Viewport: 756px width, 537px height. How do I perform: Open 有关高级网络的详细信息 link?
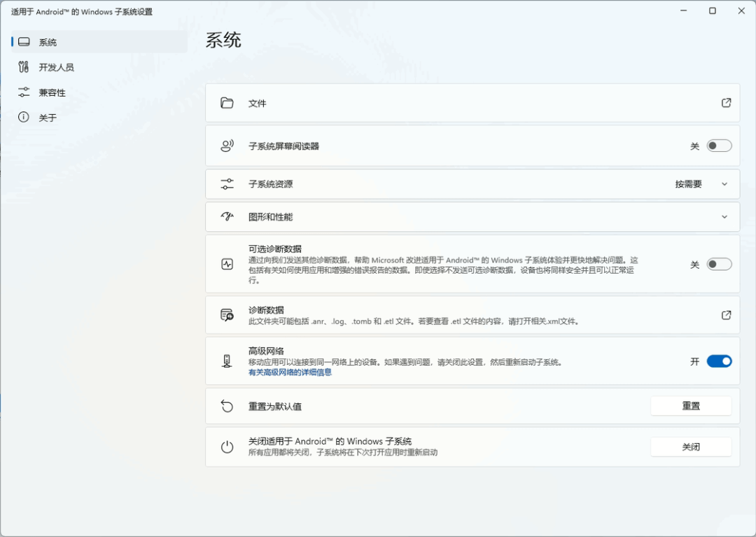point(290,372)
